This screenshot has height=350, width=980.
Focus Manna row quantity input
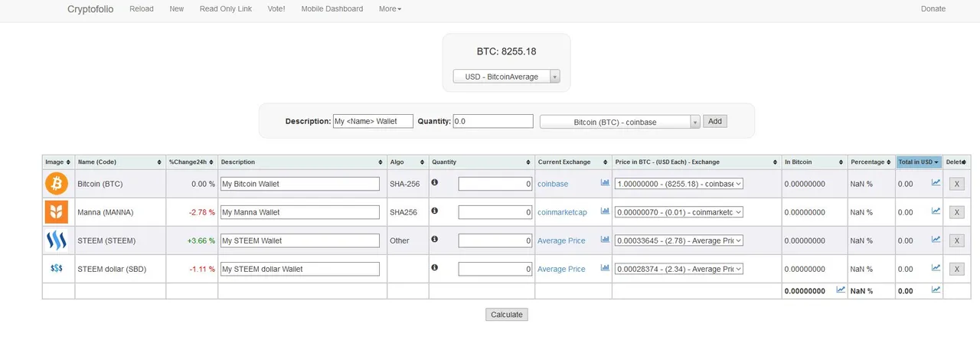coord(495,212)
